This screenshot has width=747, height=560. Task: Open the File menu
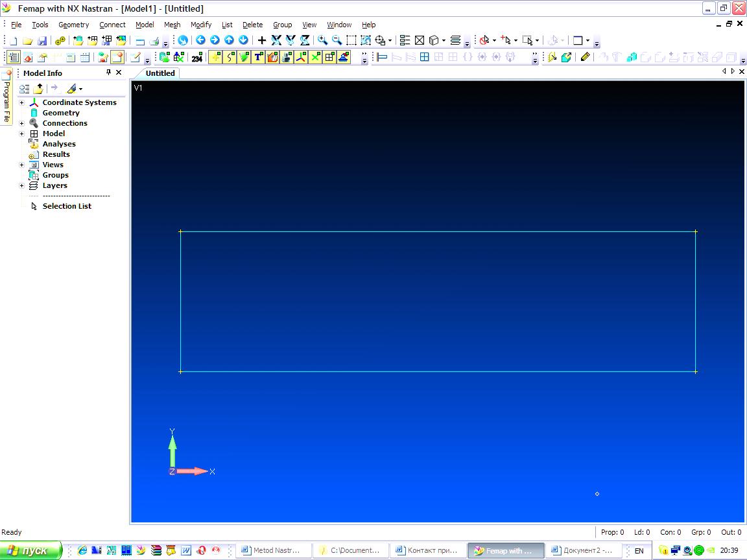(16, 25)
